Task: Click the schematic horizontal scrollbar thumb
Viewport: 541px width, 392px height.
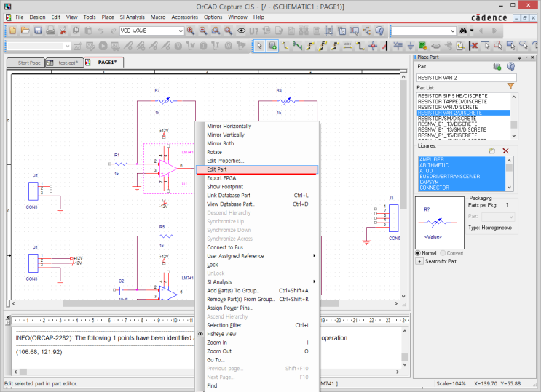Action: point(200,304)
